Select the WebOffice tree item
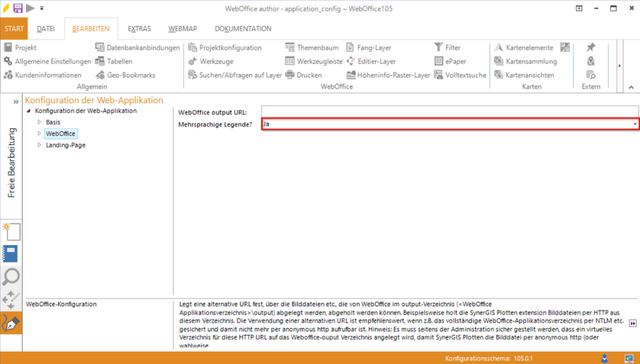This screenshot has height=364, width=640. click(x=60, y=134)
